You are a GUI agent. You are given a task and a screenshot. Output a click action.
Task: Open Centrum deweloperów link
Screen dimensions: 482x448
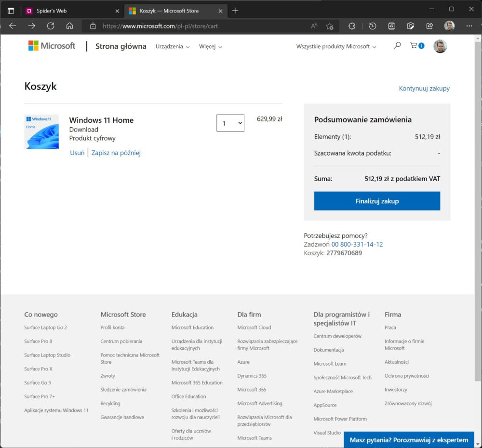point(337,336)
